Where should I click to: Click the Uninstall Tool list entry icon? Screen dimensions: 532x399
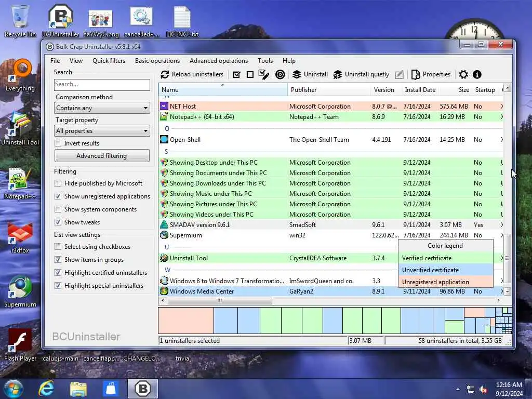pyautogui.click(x=164, y=258)
